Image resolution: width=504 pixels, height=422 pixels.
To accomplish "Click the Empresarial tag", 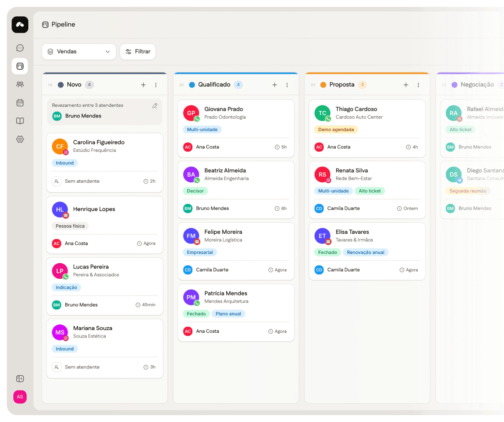I will pos(200,253).
